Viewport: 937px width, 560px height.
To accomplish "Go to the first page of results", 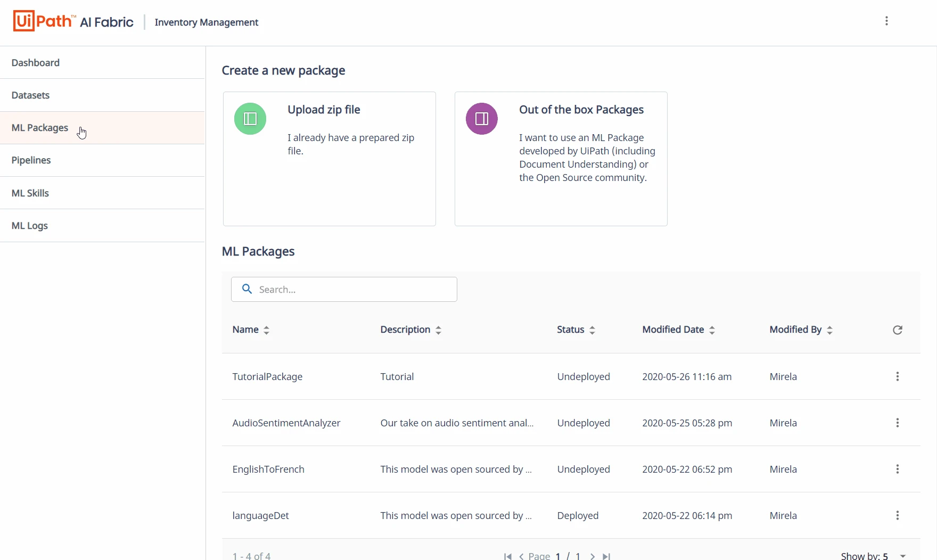I will point(508,556).
